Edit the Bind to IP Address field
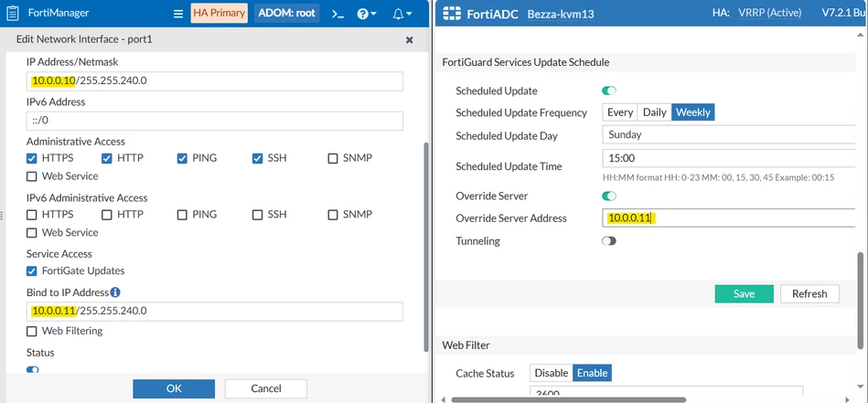Image resolution: width=868 pixels, height=403 pixels. [215, 312]
